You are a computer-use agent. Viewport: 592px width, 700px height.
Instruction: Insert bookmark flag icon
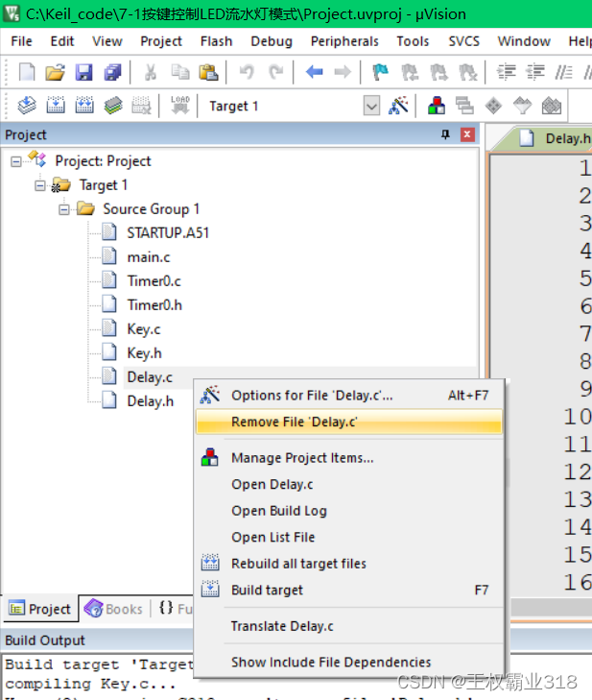pos(381,72)
